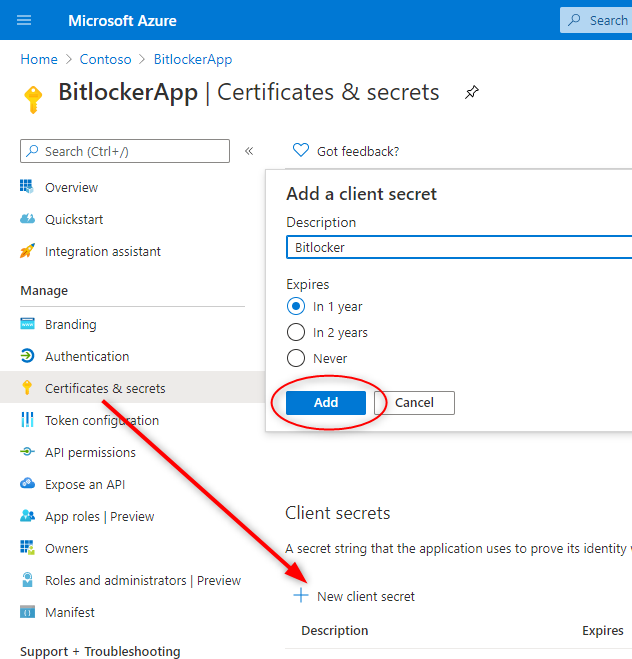Viewport: 632px width, 659px height.
Task: Click the Certificates & secrets key icon
Action: (x=27, y=387)
